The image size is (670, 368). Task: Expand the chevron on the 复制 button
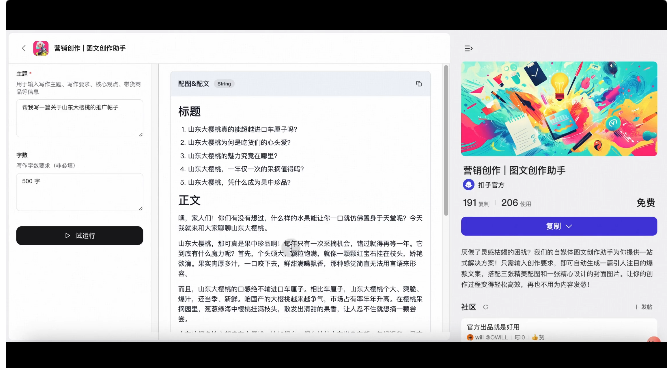point(569,226)
